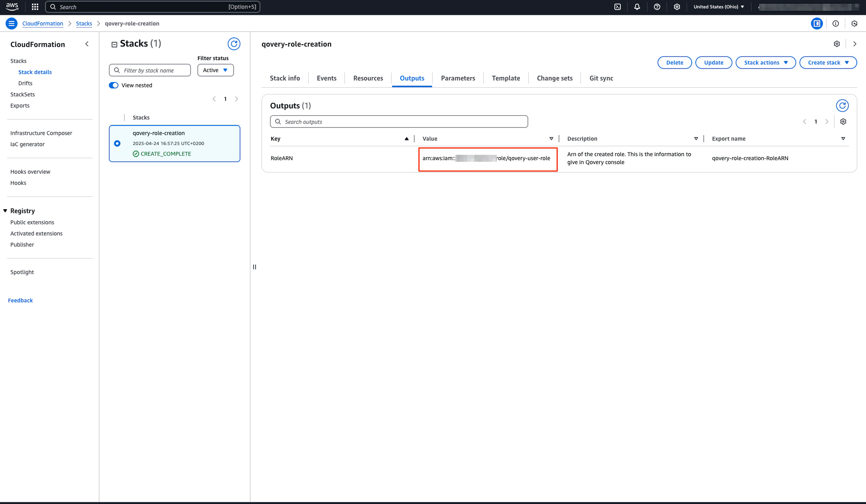Open CloudShell from the top bar
Viewport: 866px width, 504px height.
click(617, 7)
